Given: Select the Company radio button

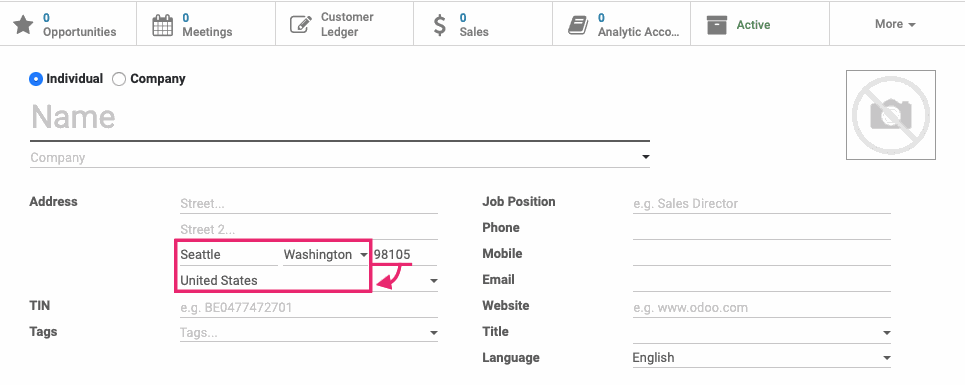Looking at the screenshot, I should (x=119, y=79).
